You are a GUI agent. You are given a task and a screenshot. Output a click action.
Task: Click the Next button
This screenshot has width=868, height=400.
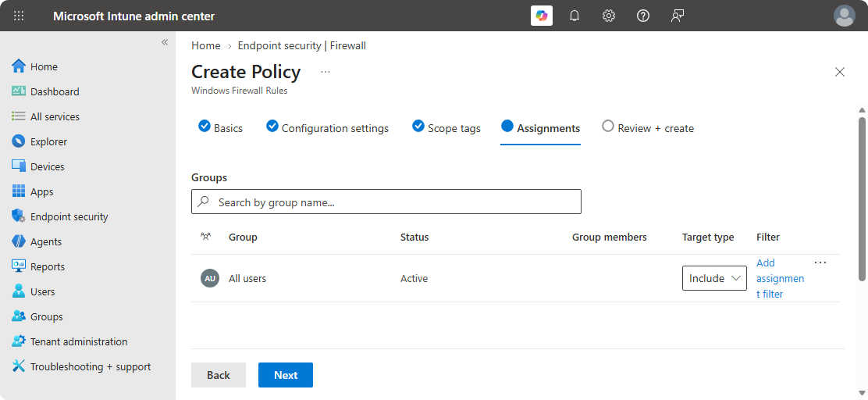(286, 375)
